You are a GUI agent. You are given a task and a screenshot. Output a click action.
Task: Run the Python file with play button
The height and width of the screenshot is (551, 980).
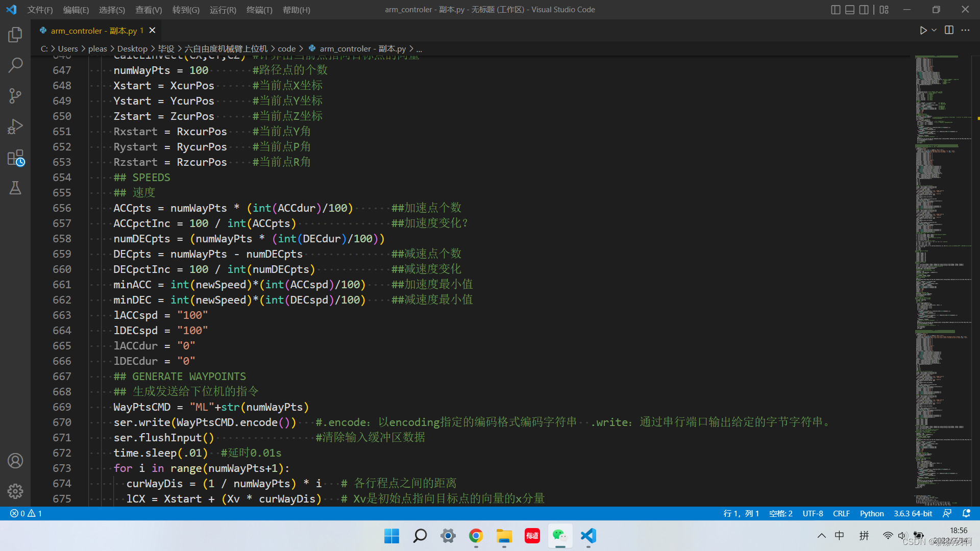(x=923, y=30)
